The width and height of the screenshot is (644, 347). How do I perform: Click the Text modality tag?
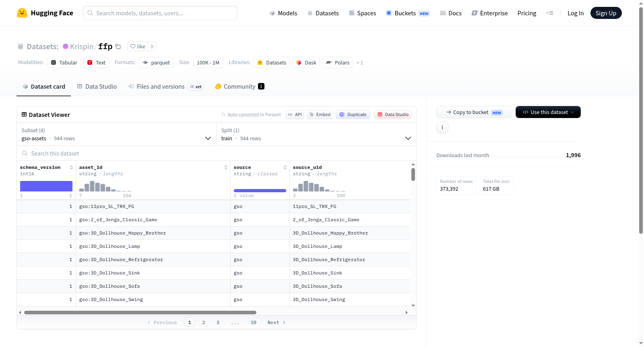[96, 62]
